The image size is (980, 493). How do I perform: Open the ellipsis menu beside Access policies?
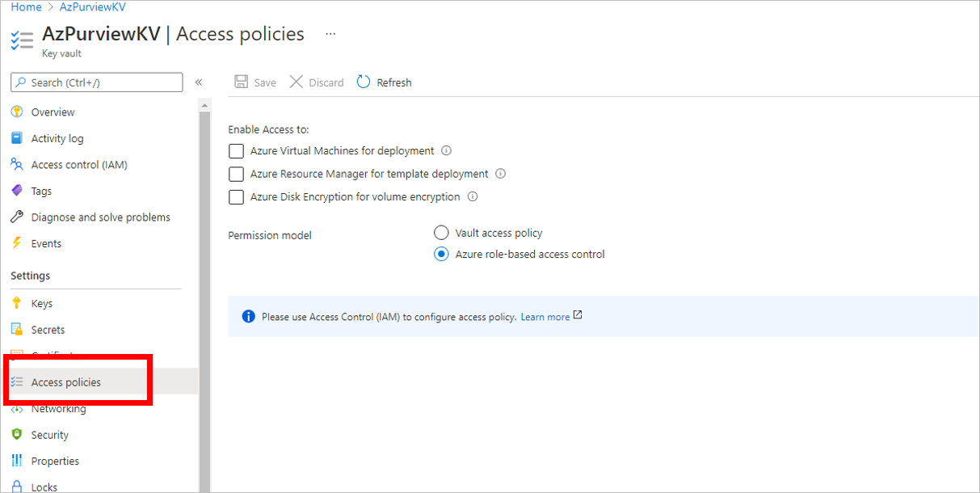coord(330,34)
